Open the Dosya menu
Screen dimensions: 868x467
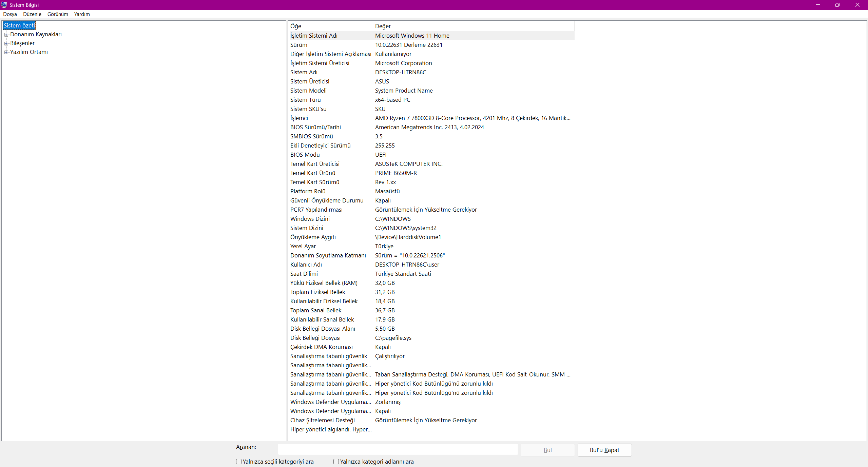coord(10,14)
